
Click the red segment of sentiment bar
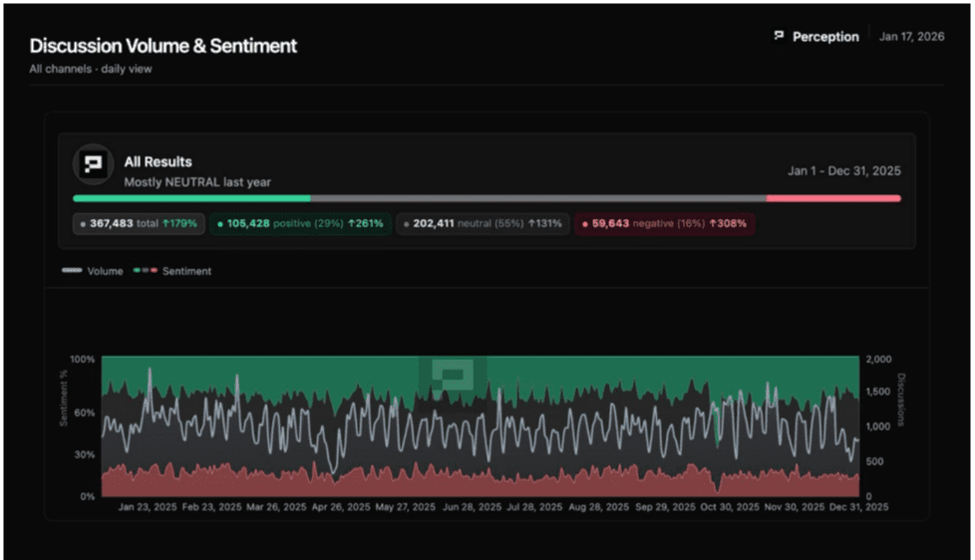[x=832, y=198]
